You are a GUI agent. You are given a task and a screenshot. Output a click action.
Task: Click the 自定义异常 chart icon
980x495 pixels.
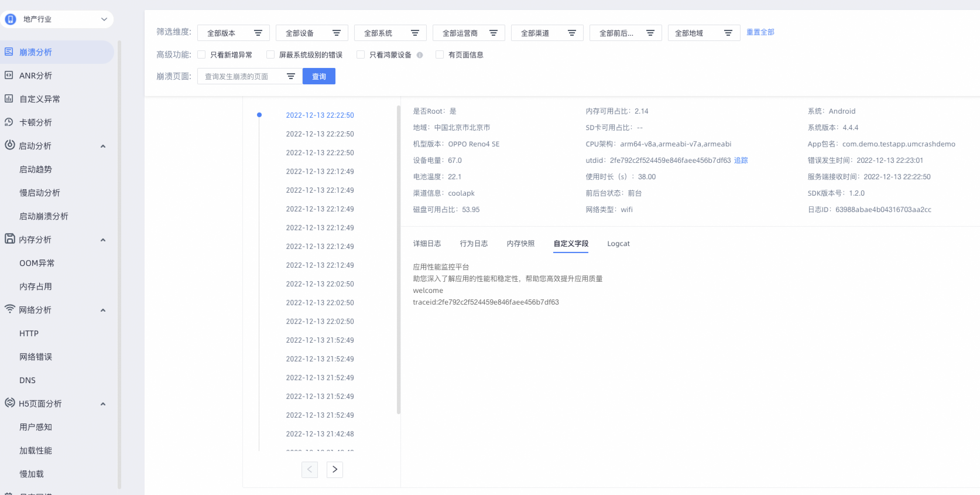tap(9, 99)
